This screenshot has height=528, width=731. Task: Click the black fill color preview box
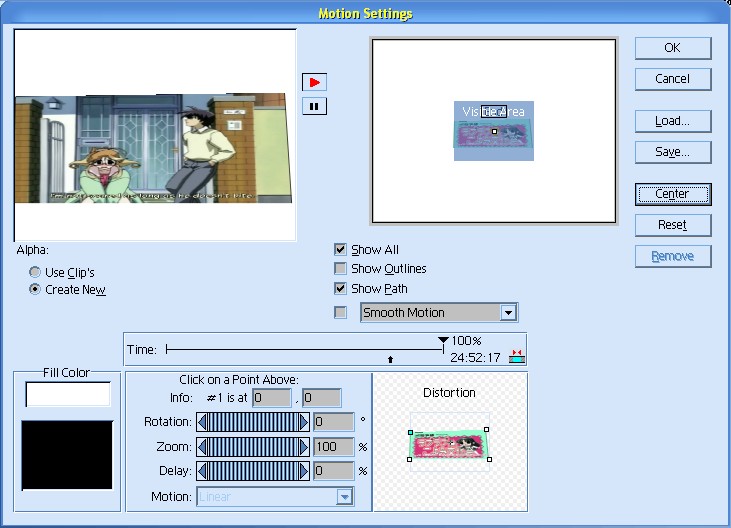(x=67, y=455)
